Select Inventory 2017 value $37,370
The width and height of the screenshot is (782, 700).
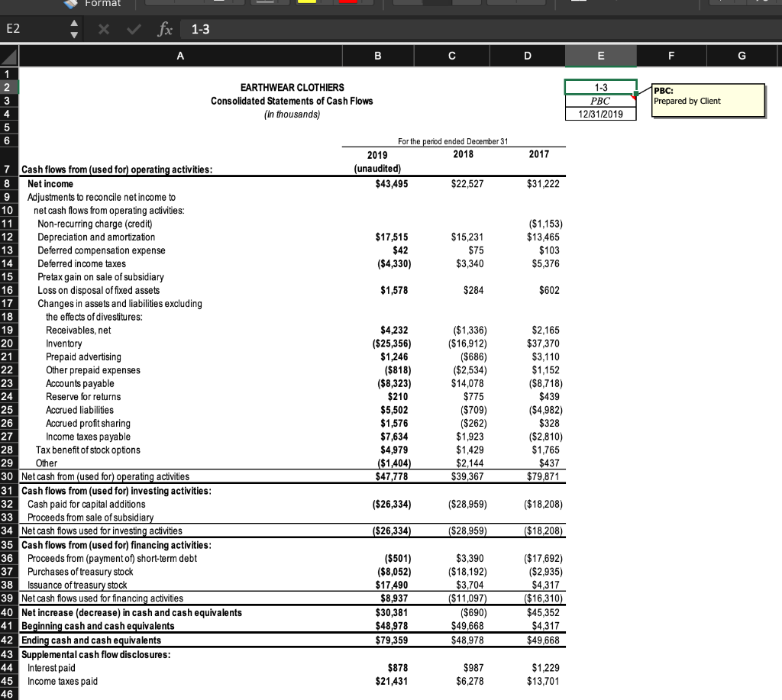pyautogui.click(x=543, y=344)
